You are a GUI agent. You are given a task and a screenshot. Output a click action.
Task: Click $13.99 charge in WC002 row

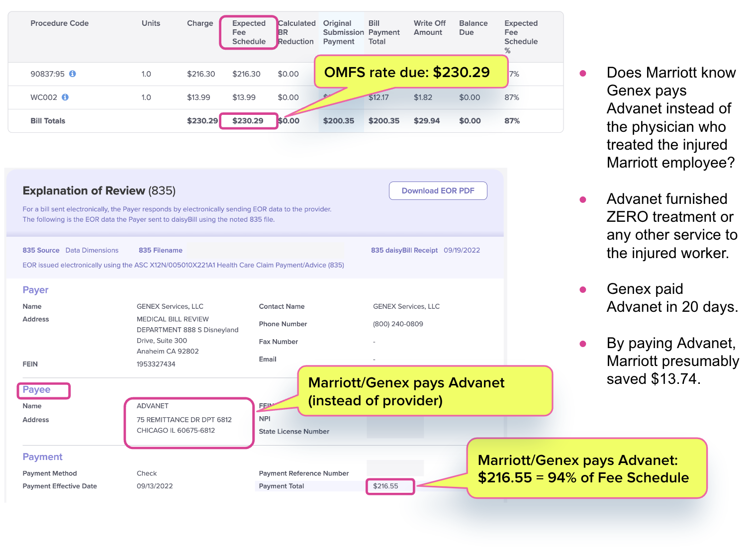198,97
